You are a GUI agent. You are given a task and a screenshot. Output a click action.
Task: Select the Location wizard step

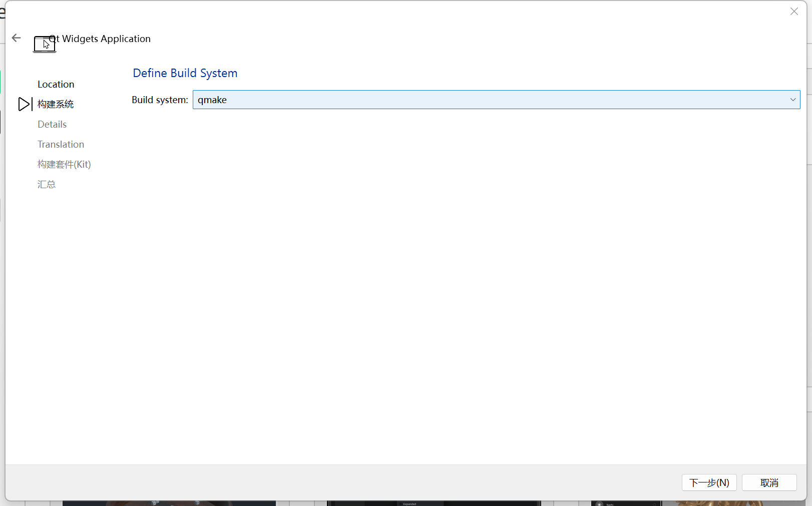point(56,84)
